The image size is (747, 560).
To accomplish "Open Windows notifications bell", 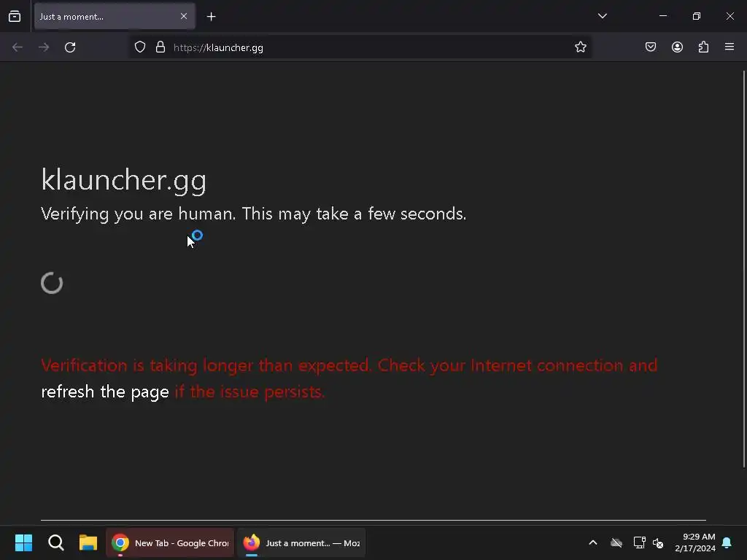I will tap(727, 542).
